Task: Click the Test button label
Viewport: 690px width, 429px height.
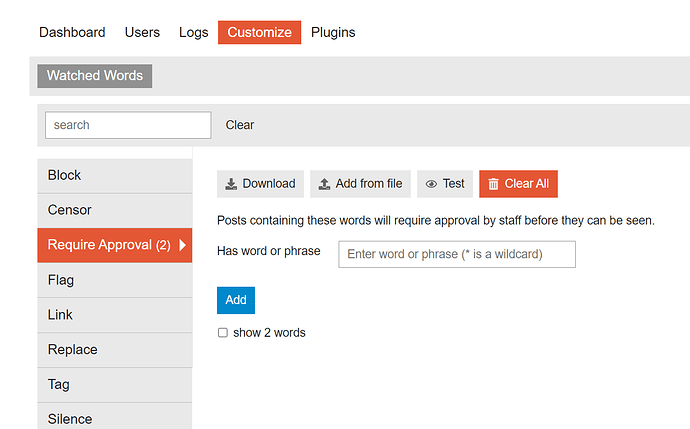Action: pos(453,183)
